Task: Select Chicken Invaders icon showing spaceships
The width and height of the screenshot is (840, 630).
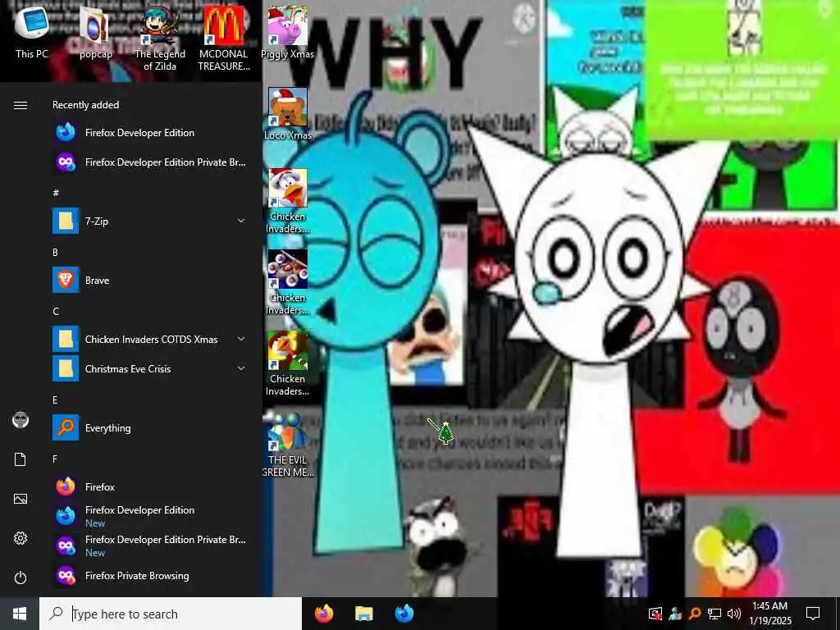Action: point(288,283)
